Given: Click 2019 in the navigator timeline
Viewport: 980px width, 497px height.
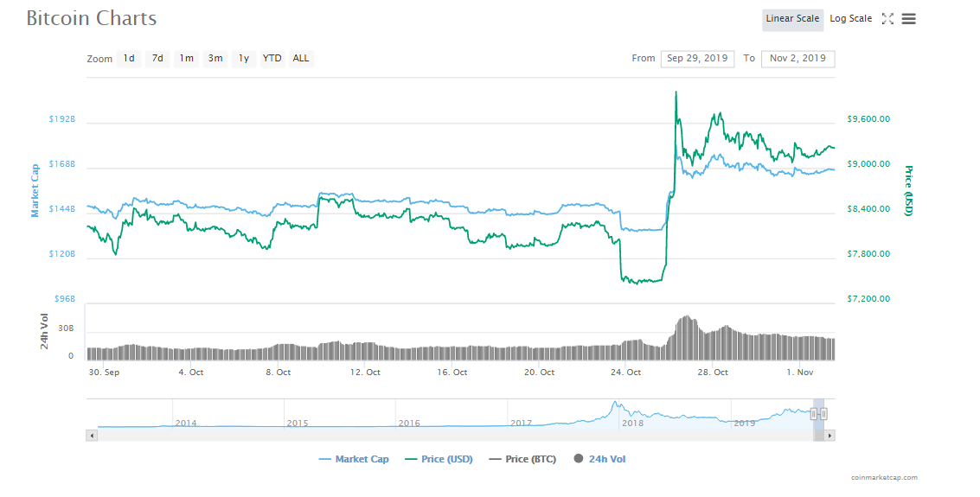Looking at the screenshot, I should coord(745,424).
